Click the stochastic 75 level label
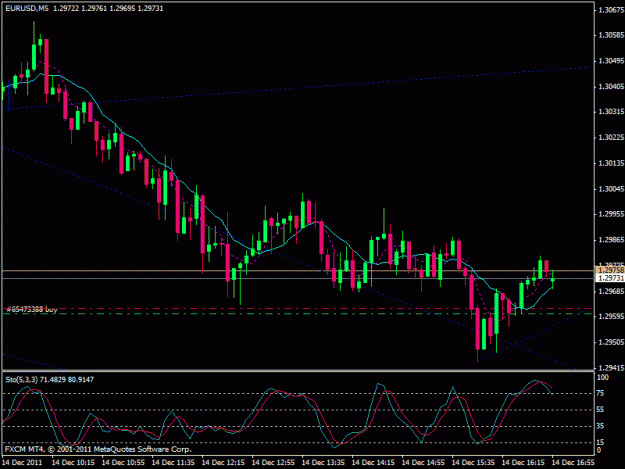Viewport: 625px width, 469px height. point(602,393)
